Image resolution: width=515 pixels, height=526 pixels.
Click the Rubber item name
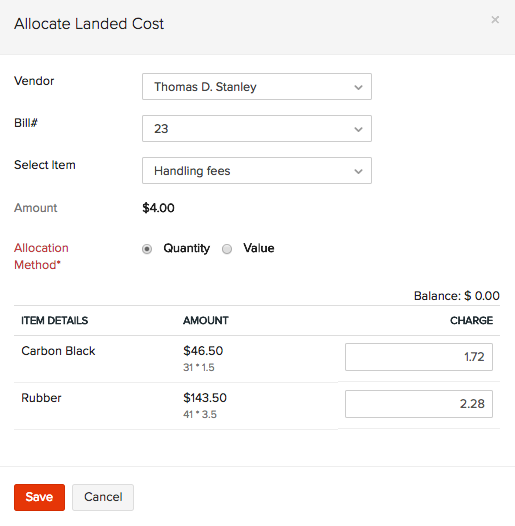pyautogui.click(x=41, y=398)
